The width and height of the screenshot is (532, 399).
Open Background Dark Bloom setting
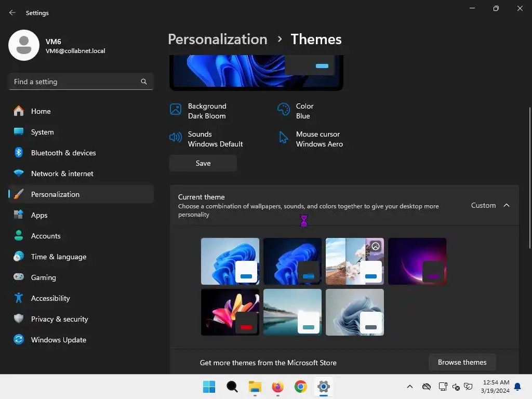207,111
